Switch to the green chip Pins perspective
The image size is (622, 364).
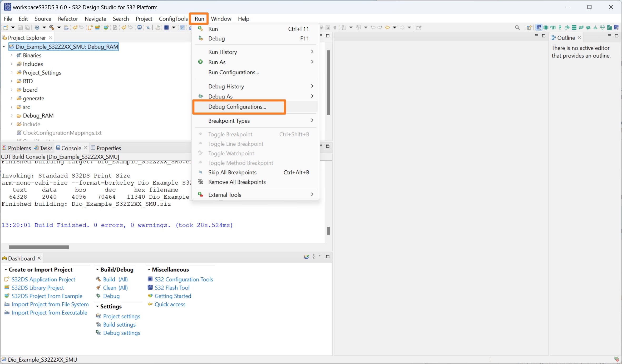[546, 27]
